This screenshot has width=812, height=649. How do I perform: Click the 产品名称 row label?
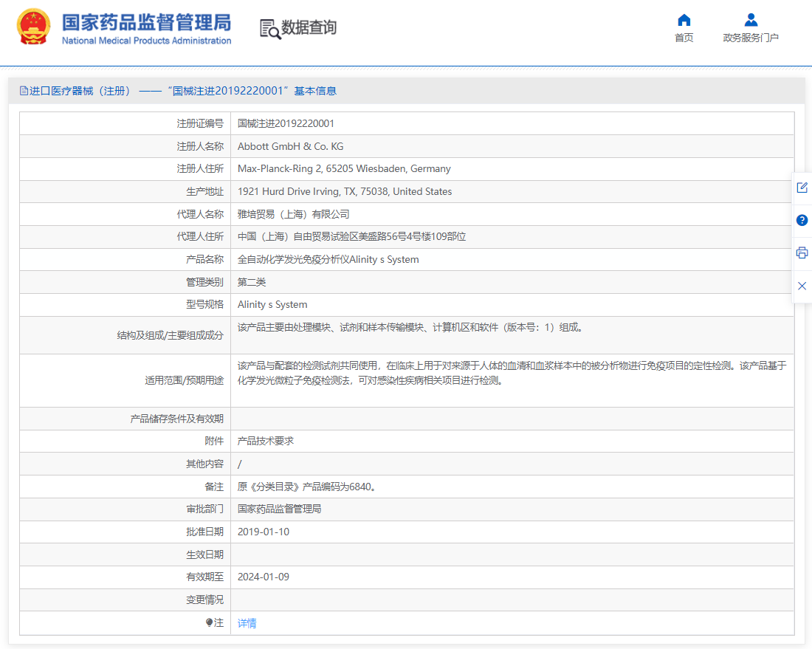tap(205, 259)
